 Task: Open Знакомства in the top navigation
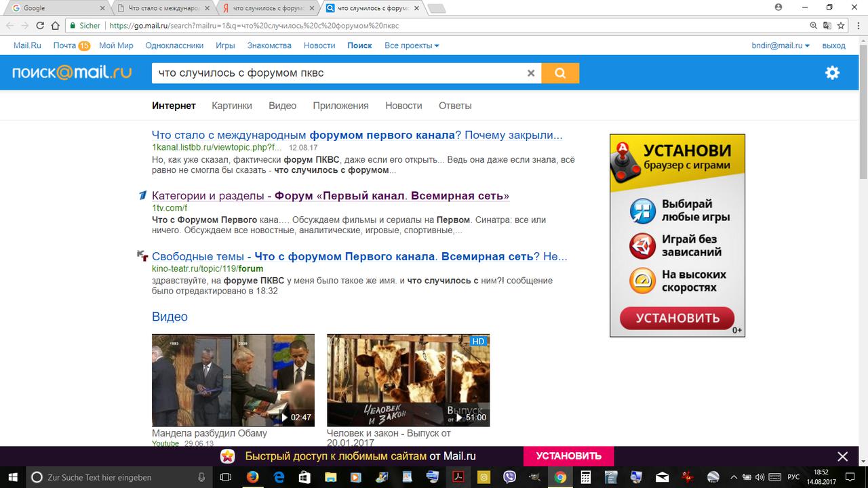click(269, 45)
